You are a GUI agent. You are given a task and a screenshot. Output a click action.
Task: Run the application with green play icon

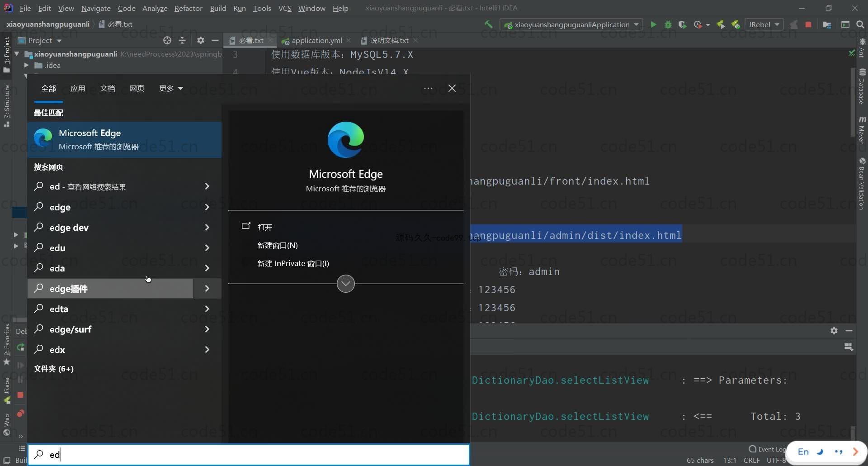(653, 24)
